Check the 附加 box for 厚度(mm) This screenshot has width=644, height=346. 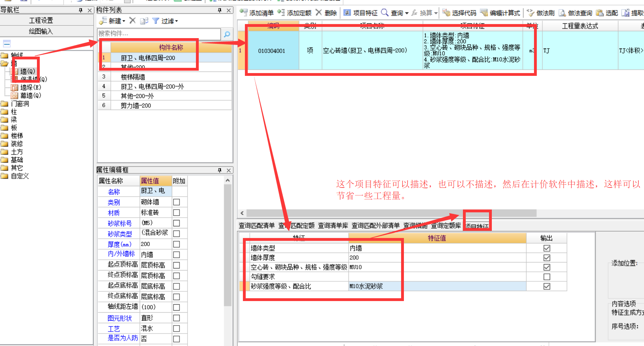(x=176, y=244)
